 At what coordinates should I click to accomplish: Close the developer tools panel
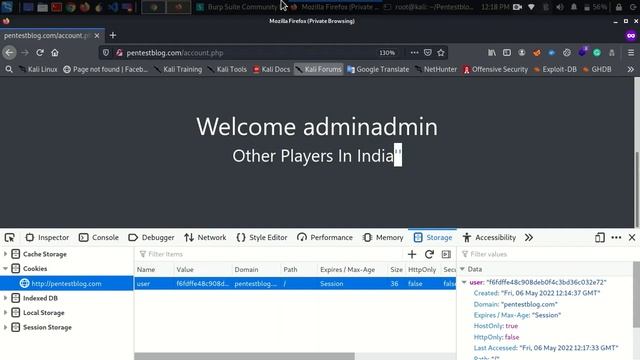632,238
